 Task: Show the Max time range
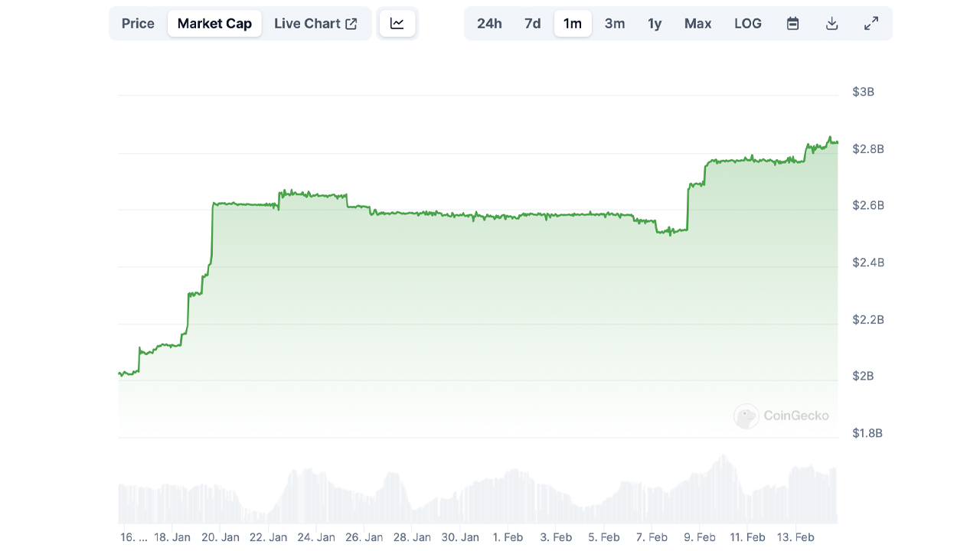tap(697, 24)
